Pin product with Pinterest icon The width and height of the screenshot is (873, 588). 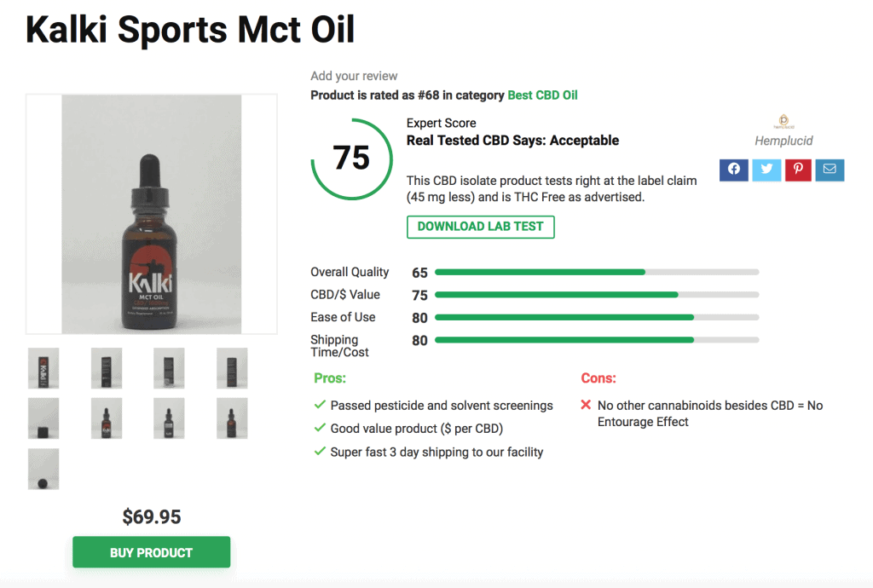point(797,170)
